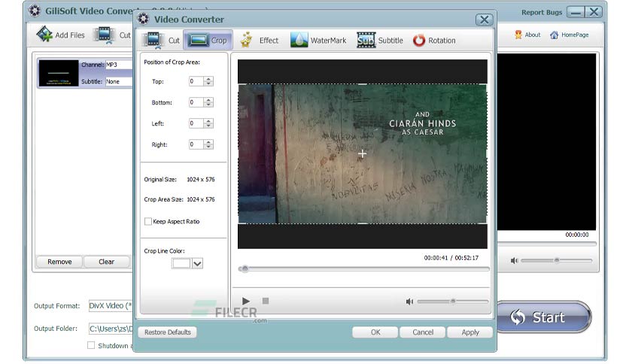Click the Cancel button
629x364 pixels.
[x=422, y=332]
